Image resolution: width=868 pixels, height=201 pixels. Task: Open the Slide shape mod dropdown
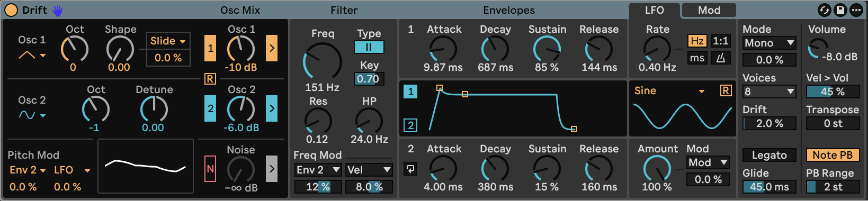(x=168, y=41)
